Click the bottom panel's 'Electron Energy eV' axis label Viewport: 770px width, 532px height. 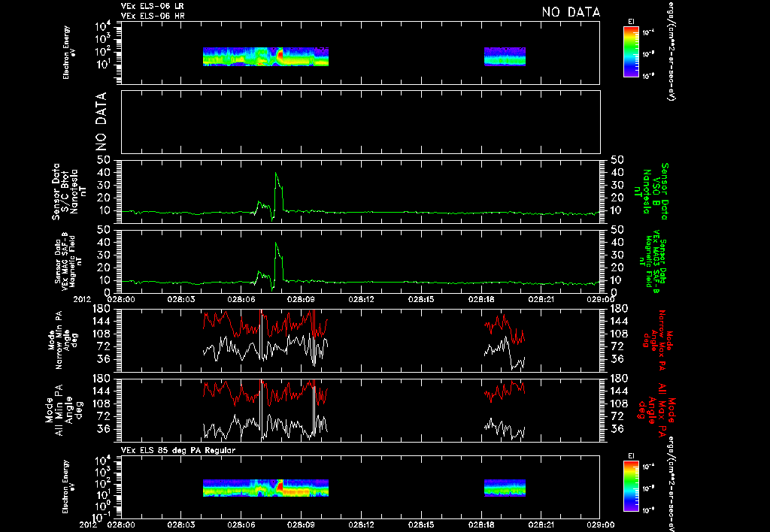(x=69, y=487)
